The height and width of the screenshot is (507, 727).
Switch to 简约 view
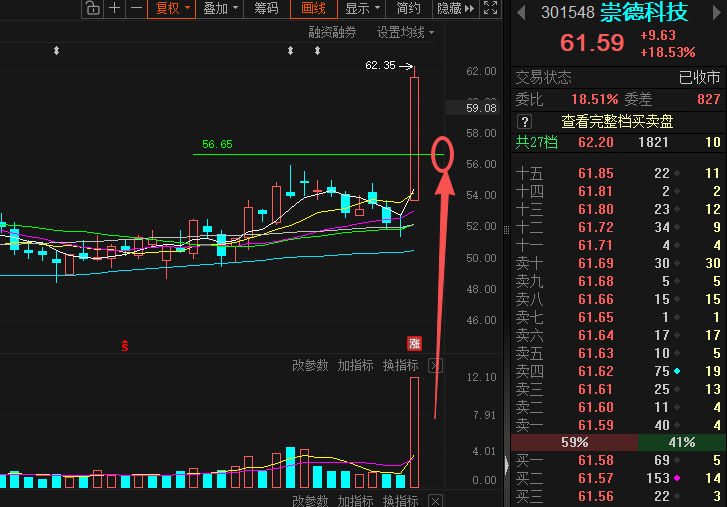click(x=408, y=8)
